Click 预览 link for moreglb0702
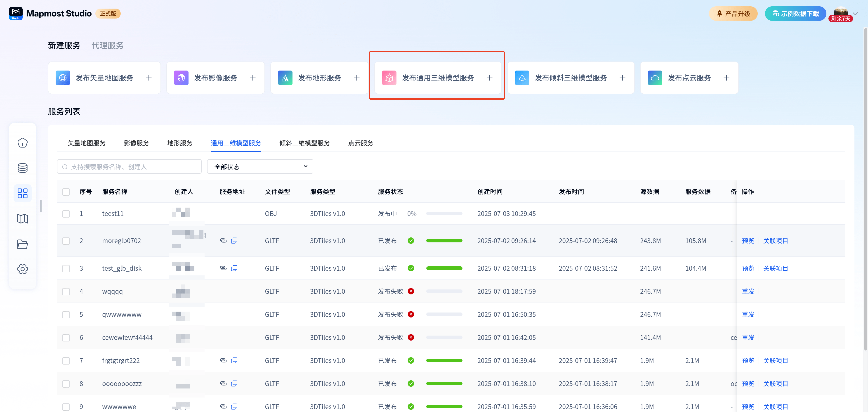 point(748,241)
